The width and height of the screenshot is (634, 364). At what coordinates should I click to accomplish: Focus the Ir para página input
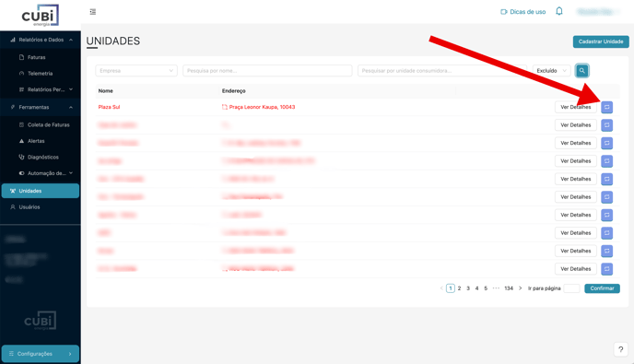point(571,288)
